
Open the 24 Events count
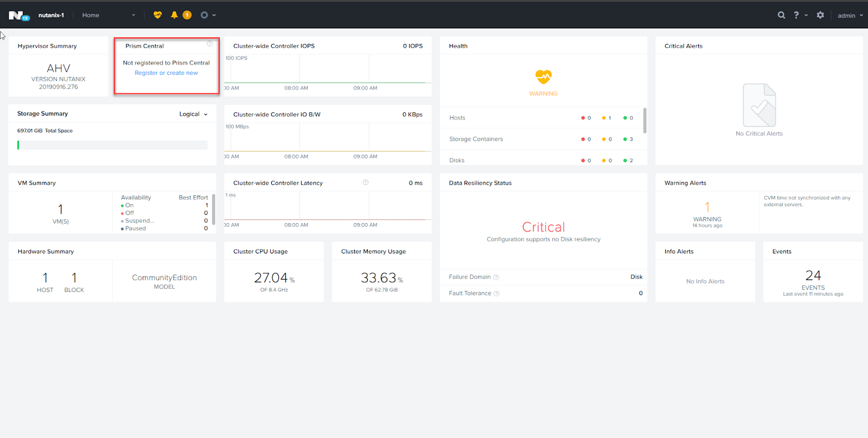pyautogui.click(x=813, y=276)
